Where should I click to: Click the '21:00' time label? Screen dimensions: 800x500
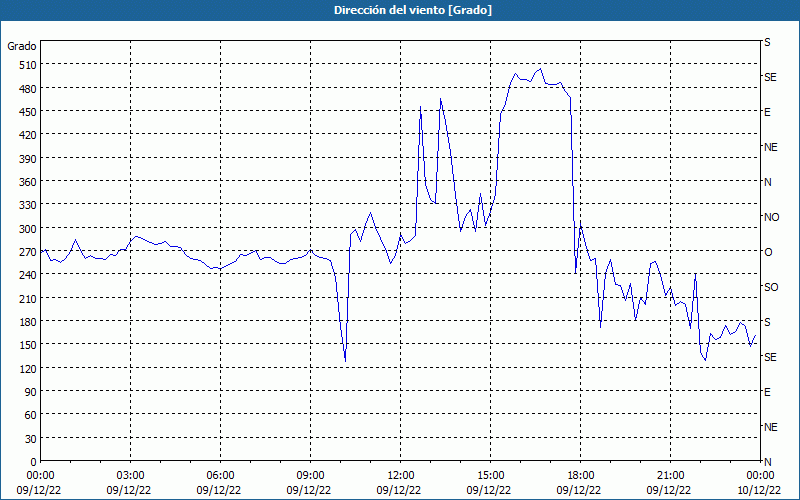(x=670, y=476)
